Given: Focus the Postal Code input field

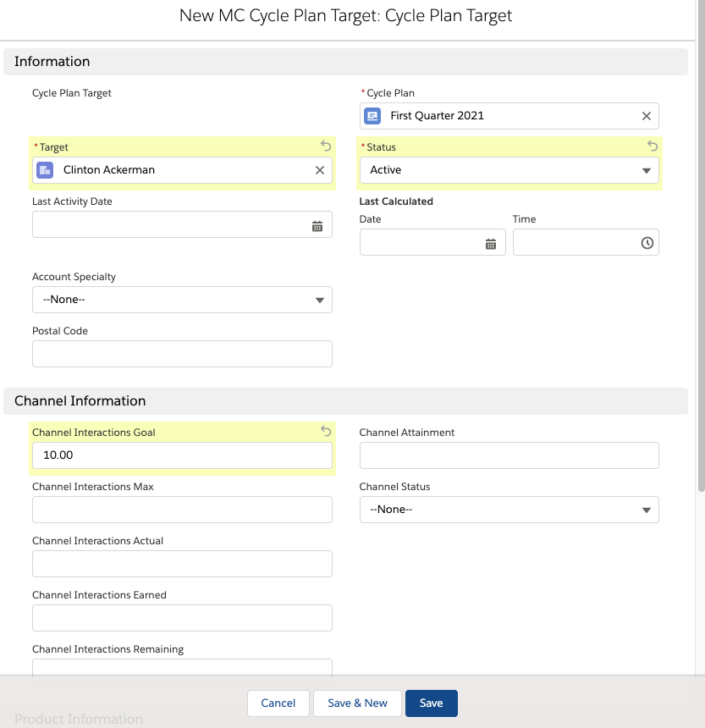Looking at the screenshot, I should click(x=182, y=354).
